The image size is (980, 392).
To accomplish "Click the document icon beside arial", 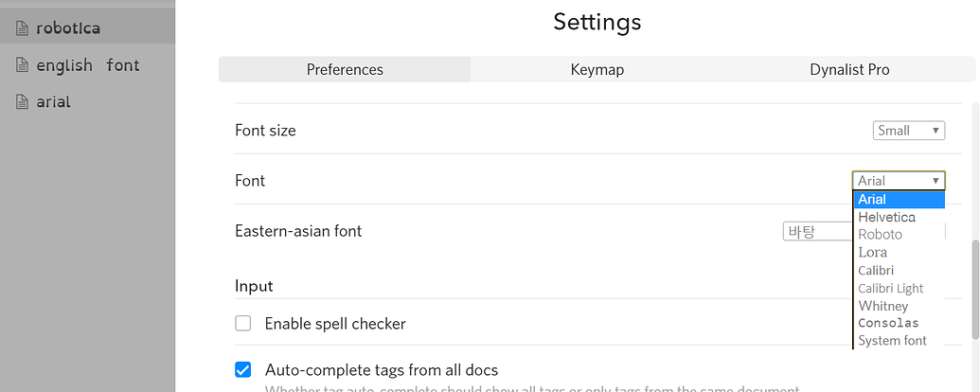I will [22, 102].
